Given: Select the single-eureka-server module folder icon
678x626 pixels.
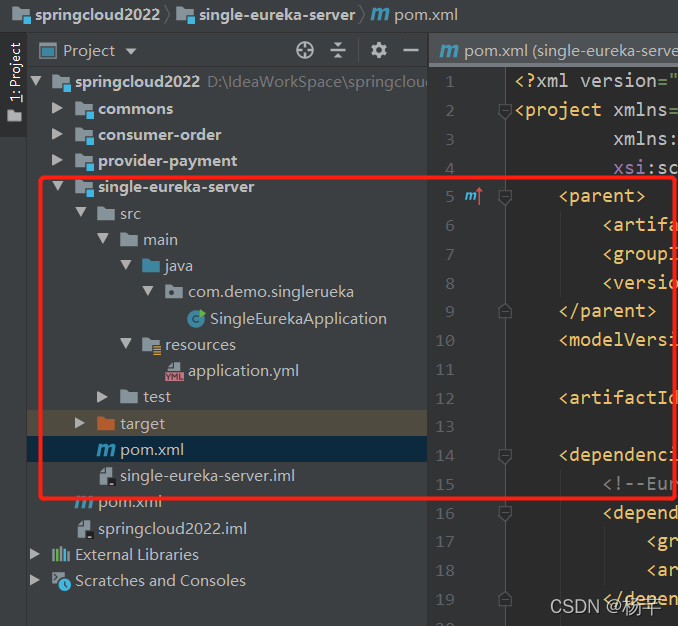Looking at the screenshot, I should click(84, 188).
